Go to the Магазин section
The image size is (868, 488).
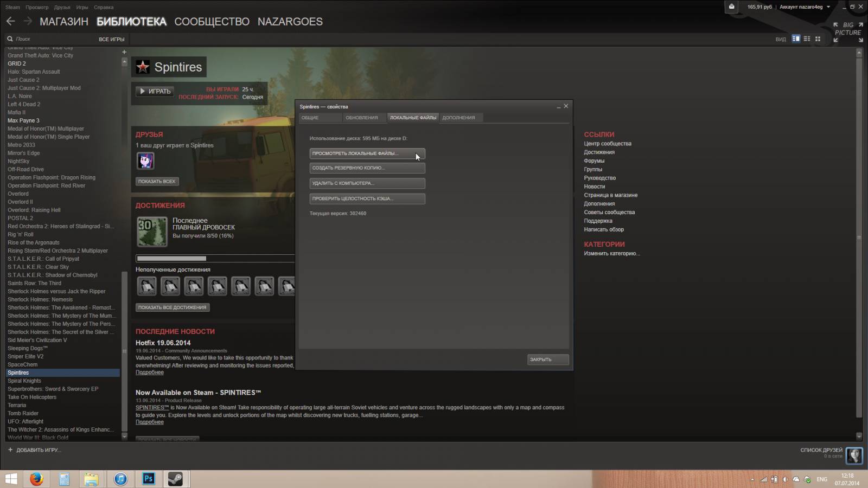(64, 22)
